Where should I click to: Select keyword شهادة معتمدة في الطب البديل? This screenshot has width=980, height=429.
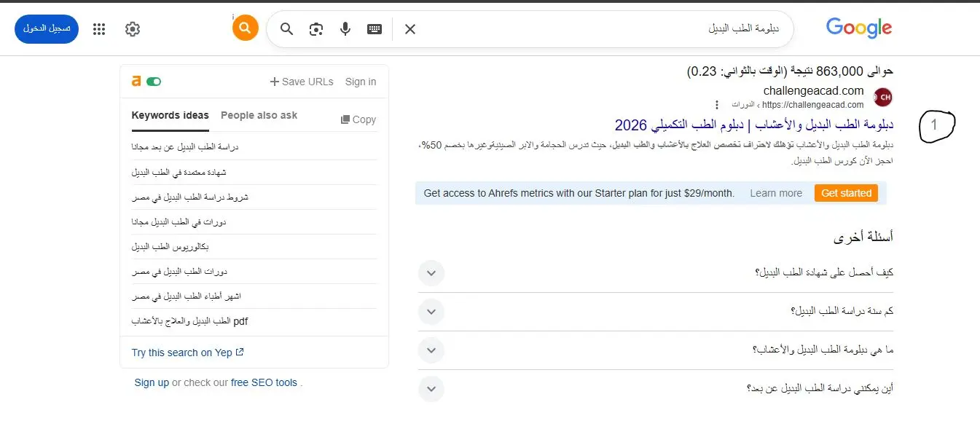(x=179, y=172)
